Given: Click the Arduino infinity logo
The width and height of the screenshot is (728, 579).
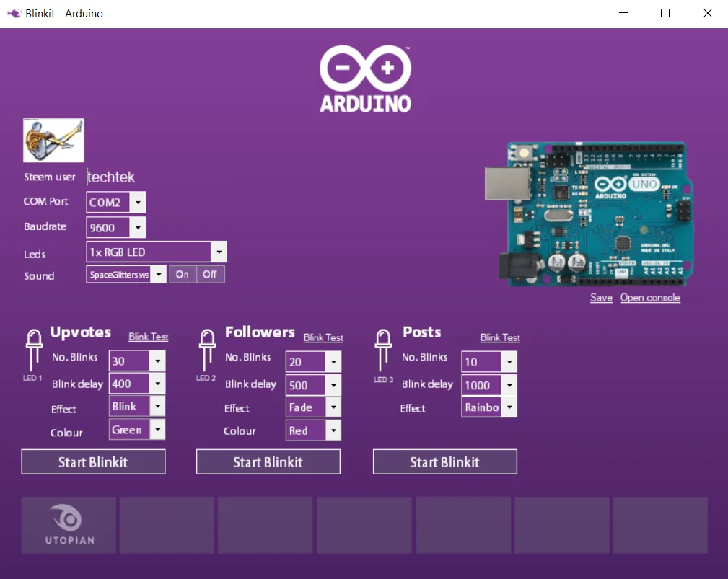Looking at the screenshot, I should [365, 79].
